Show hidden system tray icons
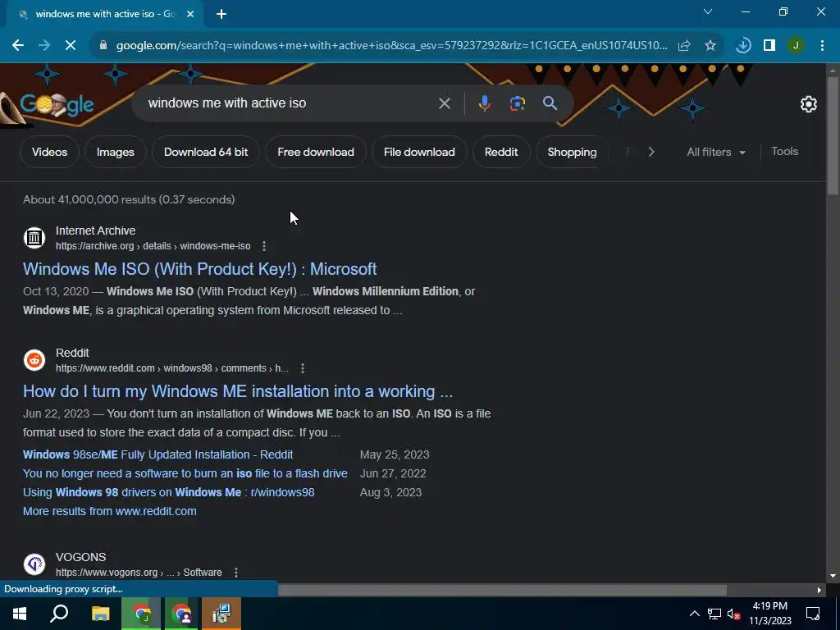Image resolution: width=840 pixels, height=630 pixels. tap(694, 614)
